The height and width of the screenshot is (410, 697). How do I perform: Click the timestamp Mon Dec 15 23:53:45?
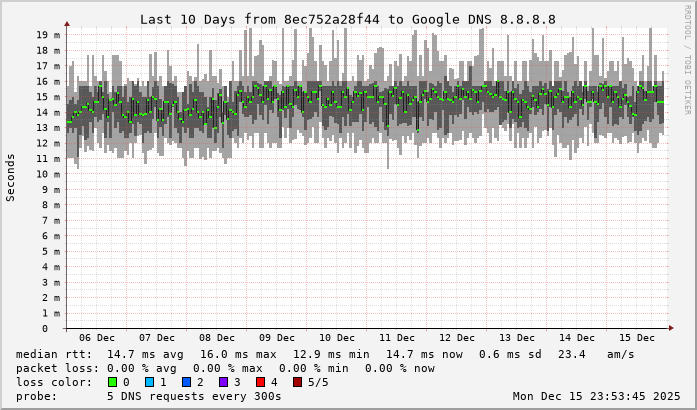(x=596, y=396)
